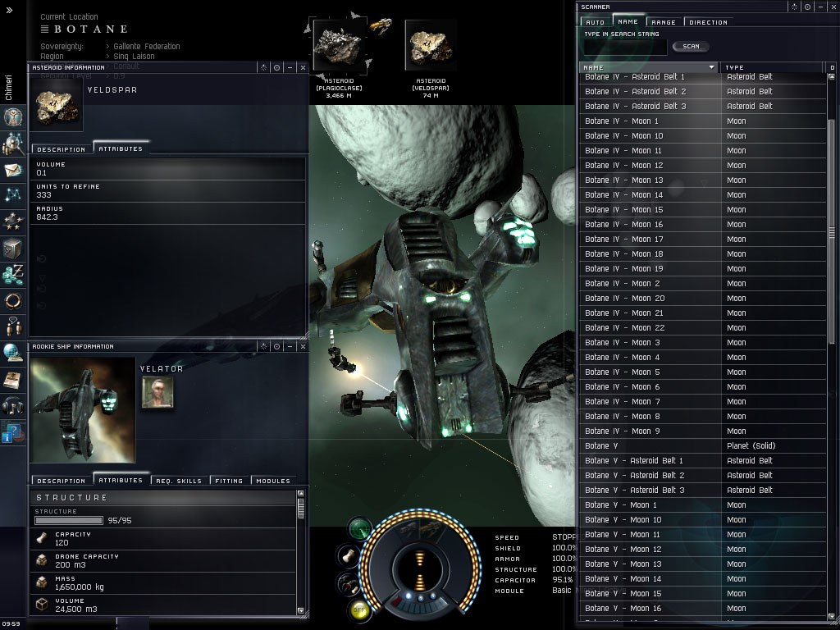Viewport: 840px width, 630px height.
Task: Expand the Botane location menu icon
Action: pyautogui.click(x=45, y=29)
